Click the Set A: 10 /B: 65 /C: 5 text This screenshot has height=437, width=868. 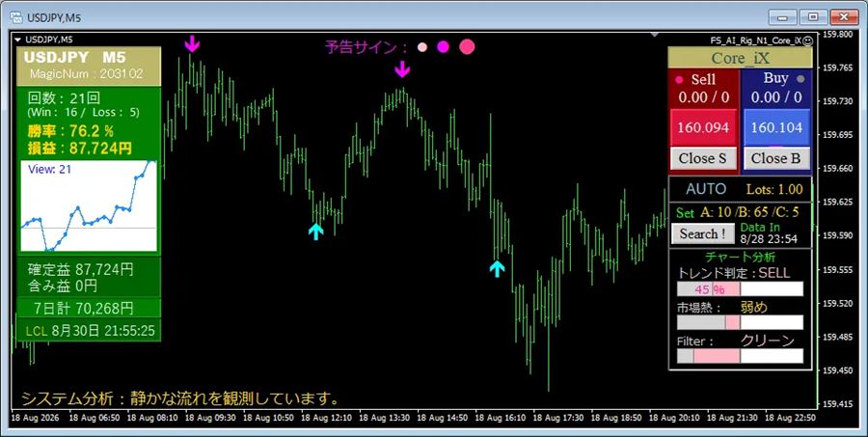(738, 211)
